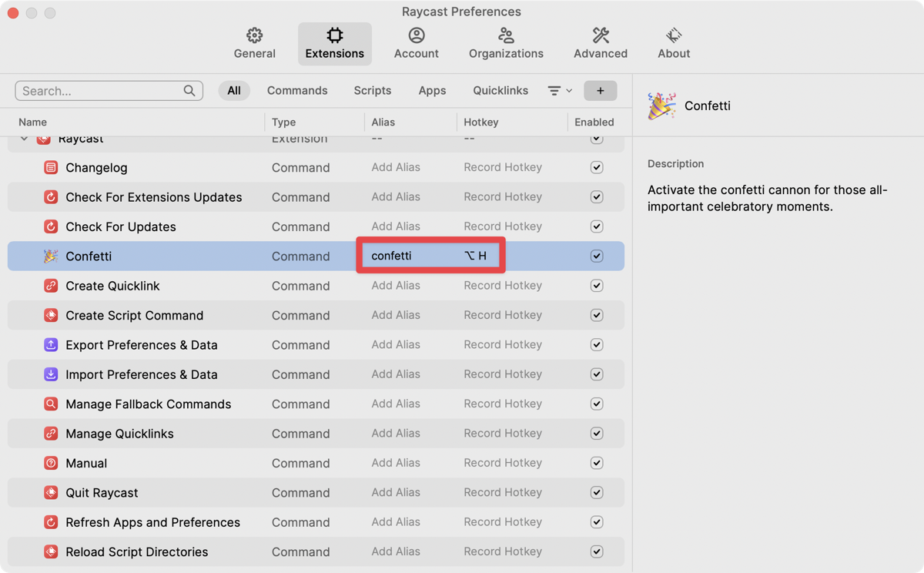This screenshot has width=924, height=573.
Task: Open the About pane
Action: (673, 43)
